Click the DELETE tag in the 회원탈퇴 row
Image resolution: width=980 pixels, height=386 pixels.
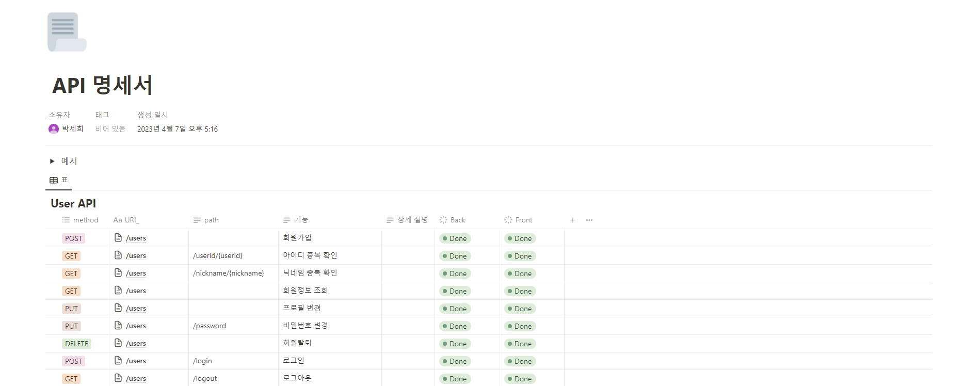tap(76, 344)
